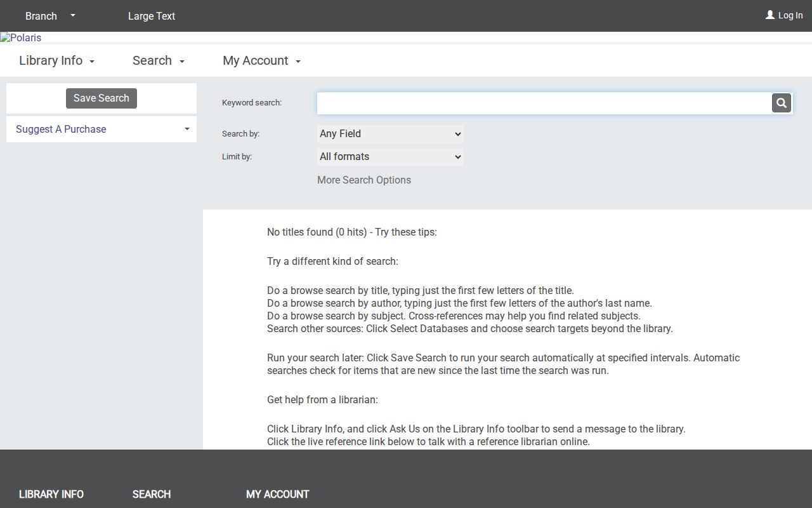The height and width of the screenshot is (508, 812).
Task: Open the Any Field search-by dropdown
Action: (390, 134)
